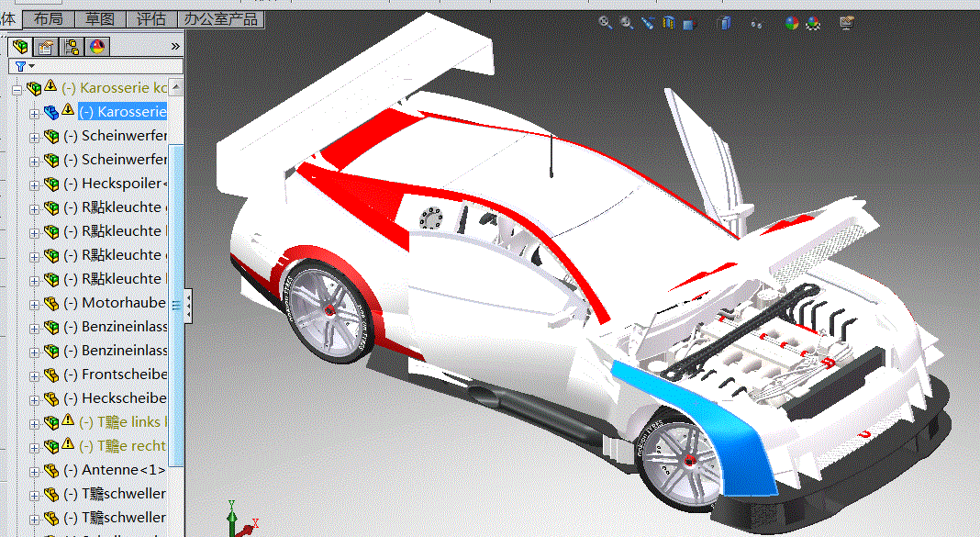Select the Zoom to Area tool
Image resolution: width=980 pixels, height=537 pixels.
click(x=626, y=23)
